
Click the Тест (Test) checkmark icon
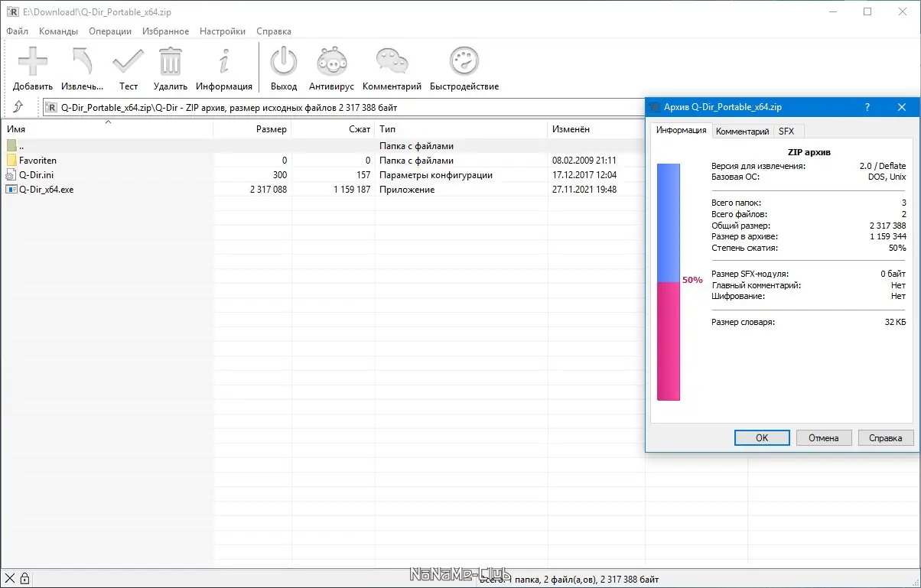pyautogui.click(x=129, y=61)
